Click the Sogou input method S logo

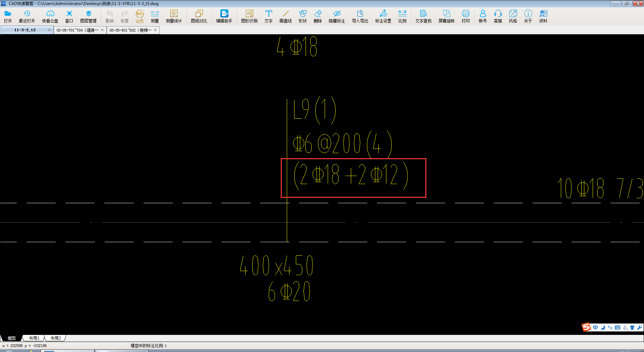coord(586,327)
